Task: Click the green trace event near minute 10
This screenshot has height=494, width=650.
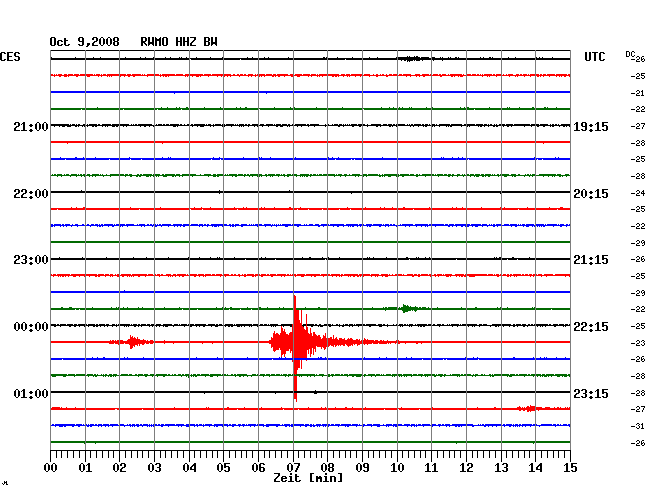Action: click(x=406, y=308)
